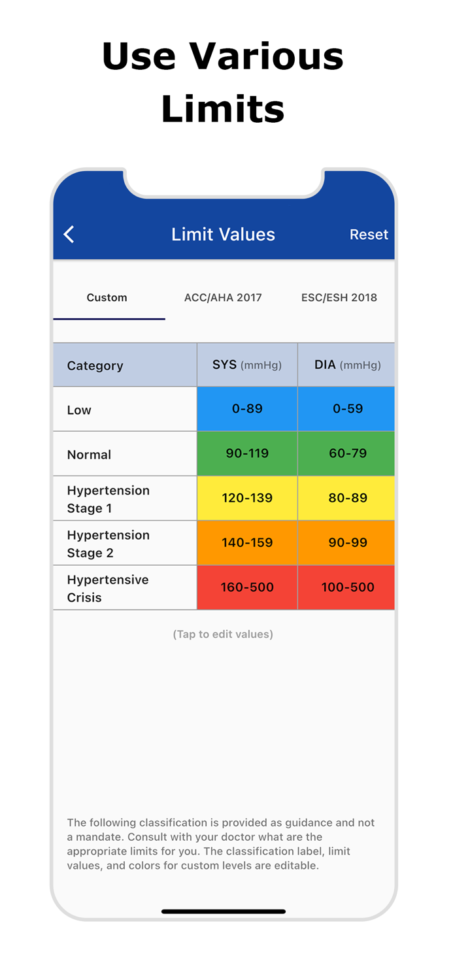Viewport: 453px width, 980px height.
Task: Tap the yellow 120-139 Hypertension Stage 1 cell
Action: tap(247, 498)
